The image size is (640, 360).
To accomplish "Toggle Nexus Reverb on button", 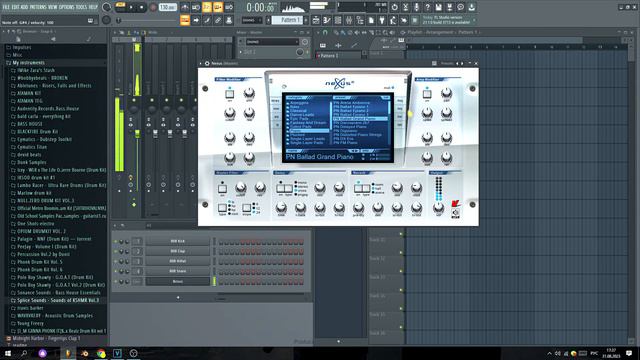I will (x=358, y=188).
